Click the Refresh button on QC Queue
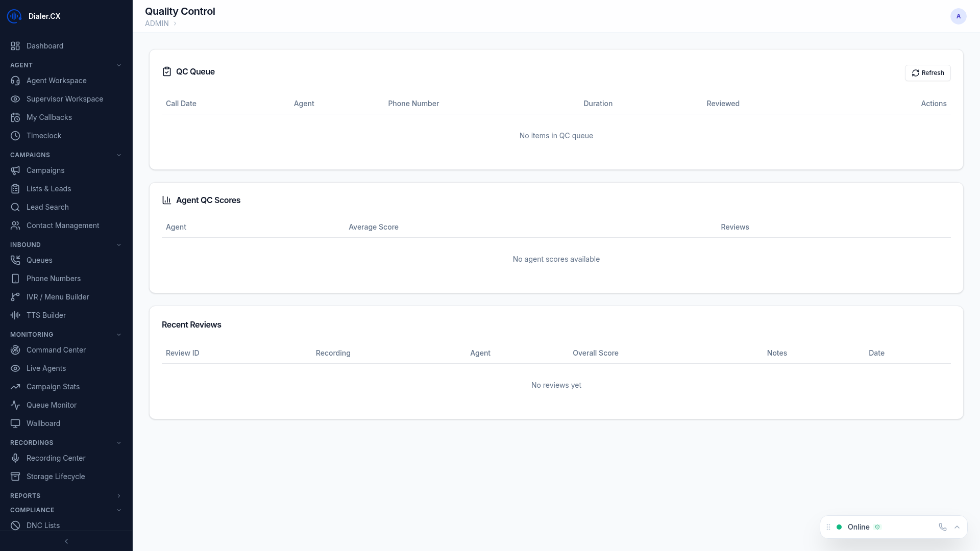Screen dimensions: 980x551 [927, 73]
